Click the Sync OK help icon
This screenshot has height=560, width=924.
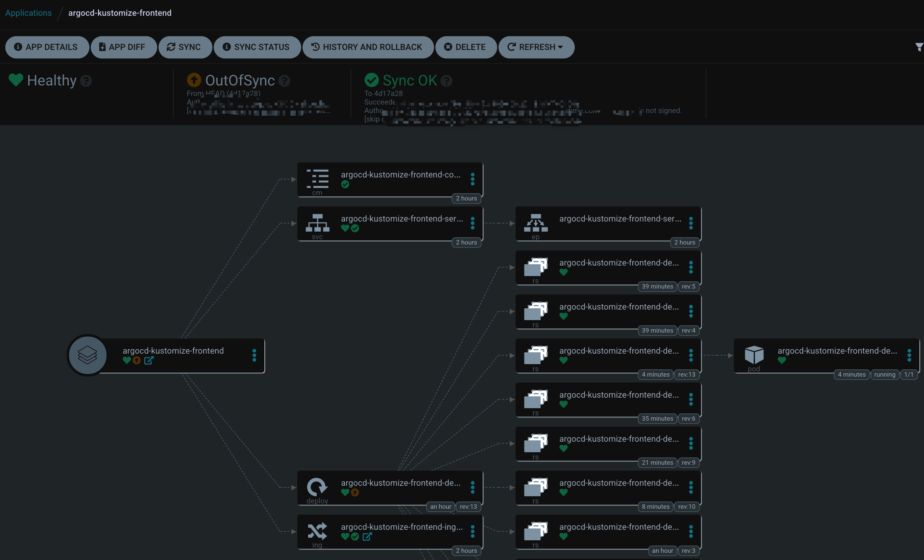[x=446, y=81]
